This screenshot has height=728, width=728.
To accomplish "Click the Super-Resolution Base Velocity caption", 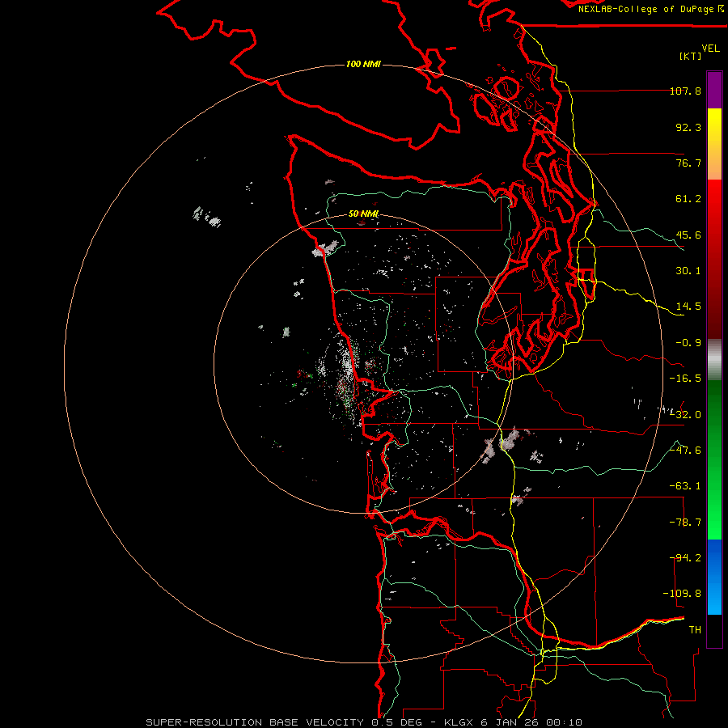I will tap(364, 722).
